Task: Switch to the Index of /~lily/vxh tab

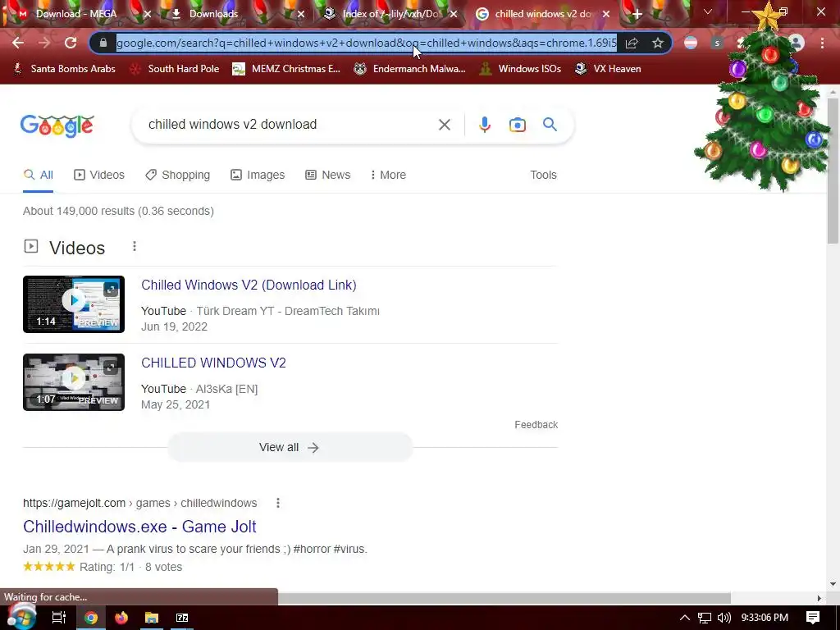Action: tap(390, 14)
